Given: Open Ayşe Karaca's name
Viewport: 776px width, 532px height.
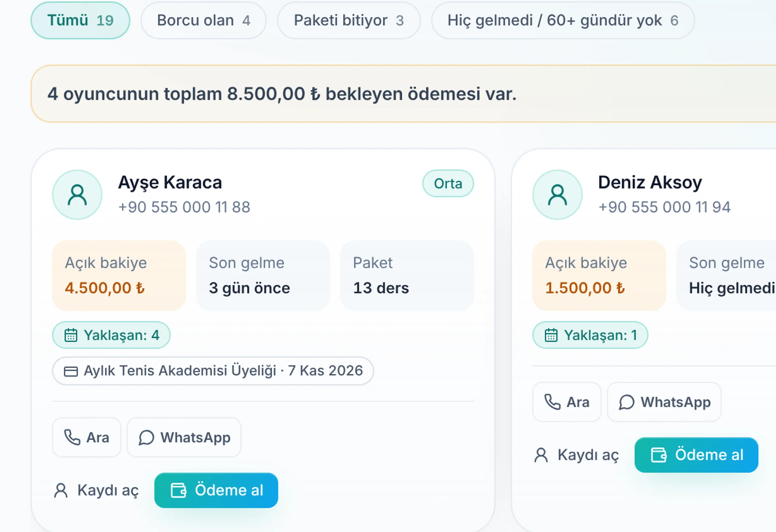Looking at the screenshot, I should click(x=170, y=183).
